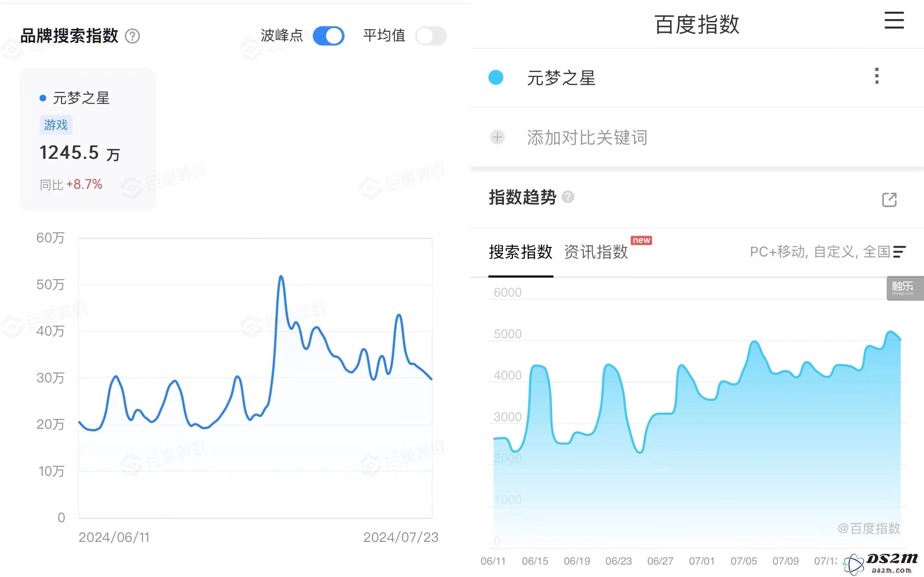The image size is (924, 577).
Task: Click the 06/15 axis label on Baidu chart
Action: pos(535,561)
